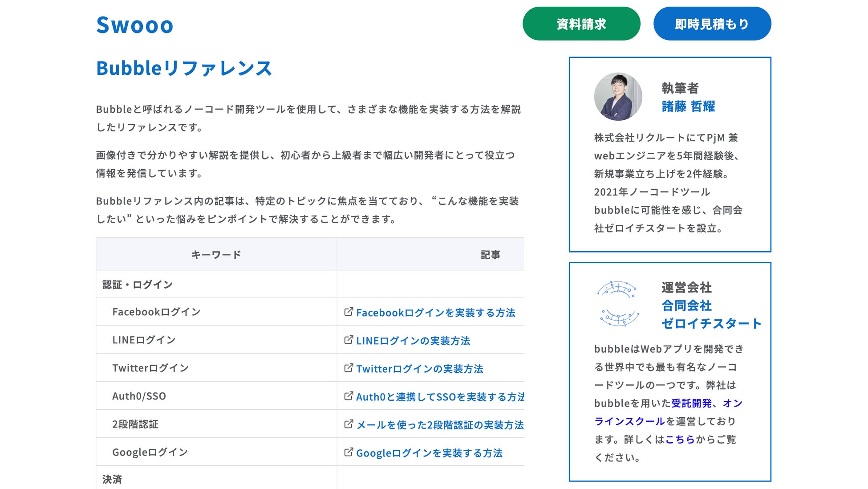
Task: Open Googleログインを実装する方法 article link
Action: click(429, 453)
